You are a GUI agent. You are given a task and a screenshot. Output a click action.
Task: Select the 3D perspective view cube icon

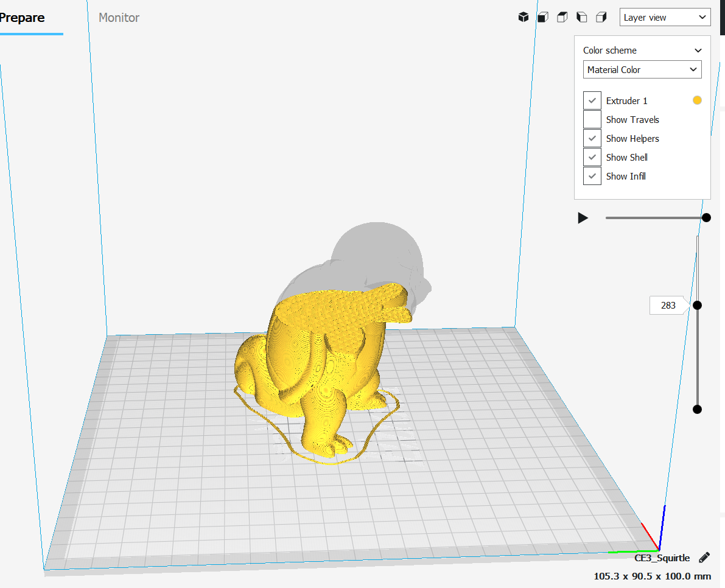click(523, 18)
